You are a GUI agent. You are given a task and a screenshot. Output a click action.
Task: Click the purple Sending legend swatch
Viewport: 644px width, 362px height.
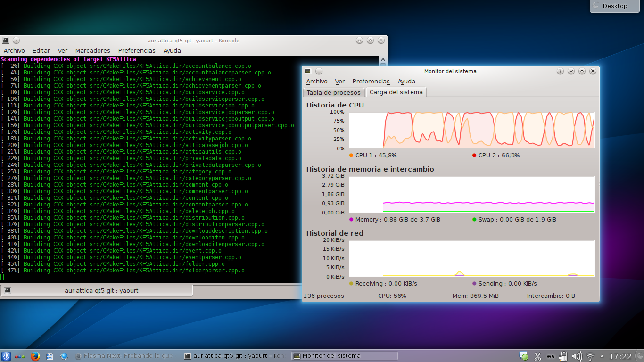point(474,284)
